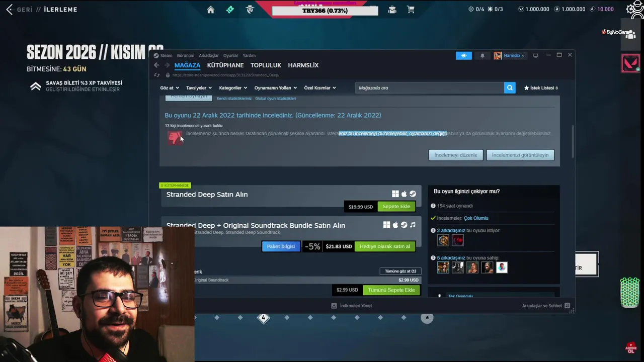Click the red thumbs-down review icon
This screenshot has width=644, height=362.
175,137
